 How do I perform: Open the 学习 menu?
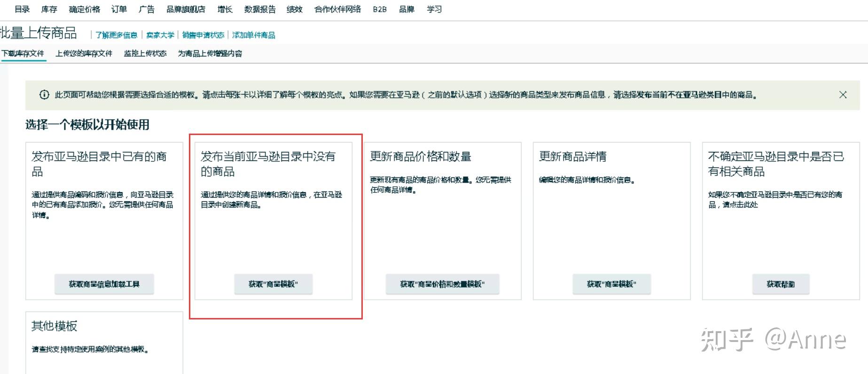[434, 9]
